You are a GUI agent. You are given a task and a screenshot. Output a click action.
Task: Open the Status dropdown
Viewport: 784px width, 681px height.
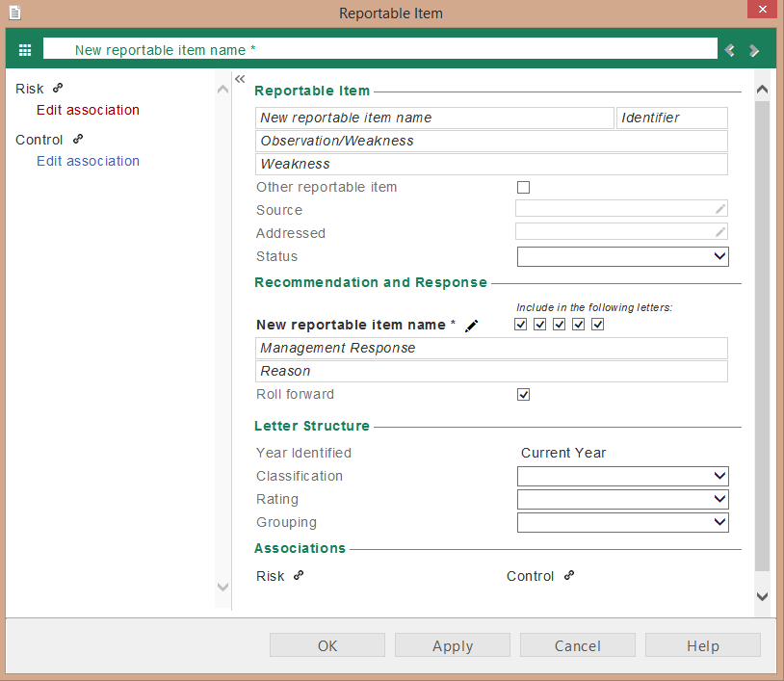coord(623,256)
